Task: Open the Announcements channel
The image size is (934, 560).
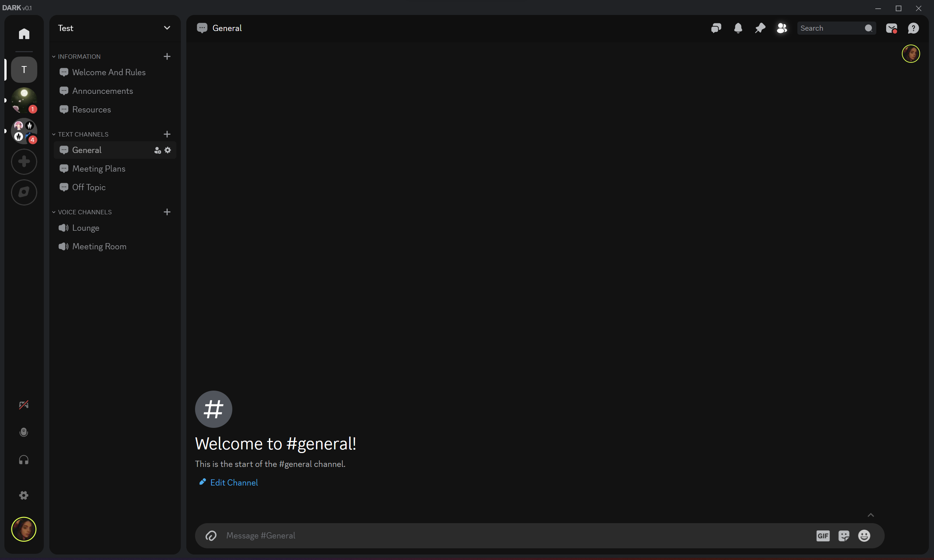Action: coord(115,91)
